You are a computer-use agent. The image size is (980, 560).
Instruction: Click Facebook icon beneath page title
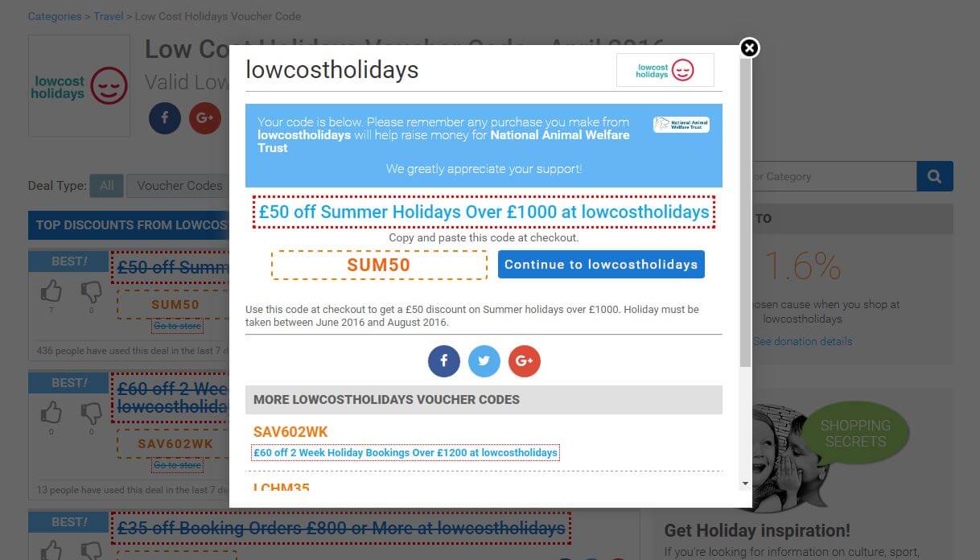click(165, 118)
